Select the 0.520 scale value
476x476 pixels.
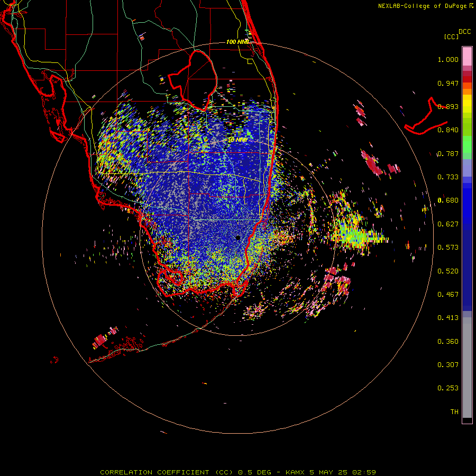[x=448, y=271]
